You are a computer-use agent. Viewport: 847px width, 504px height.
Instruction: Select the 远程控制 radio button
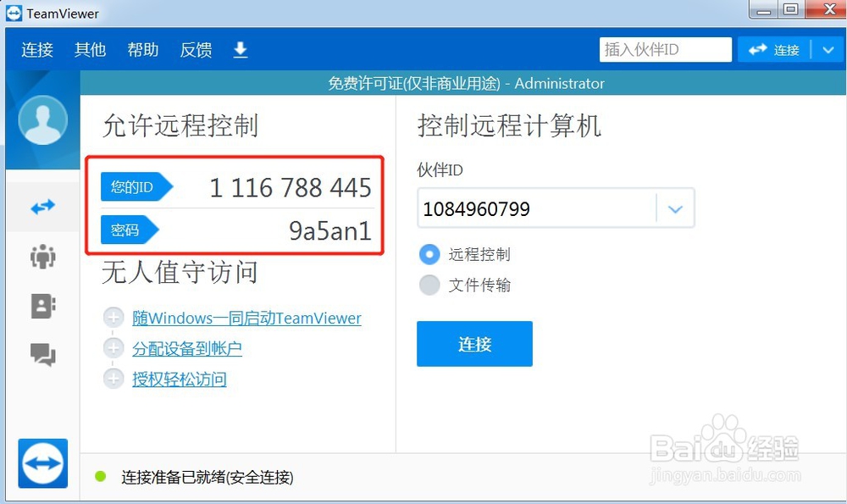pos(429,254)
